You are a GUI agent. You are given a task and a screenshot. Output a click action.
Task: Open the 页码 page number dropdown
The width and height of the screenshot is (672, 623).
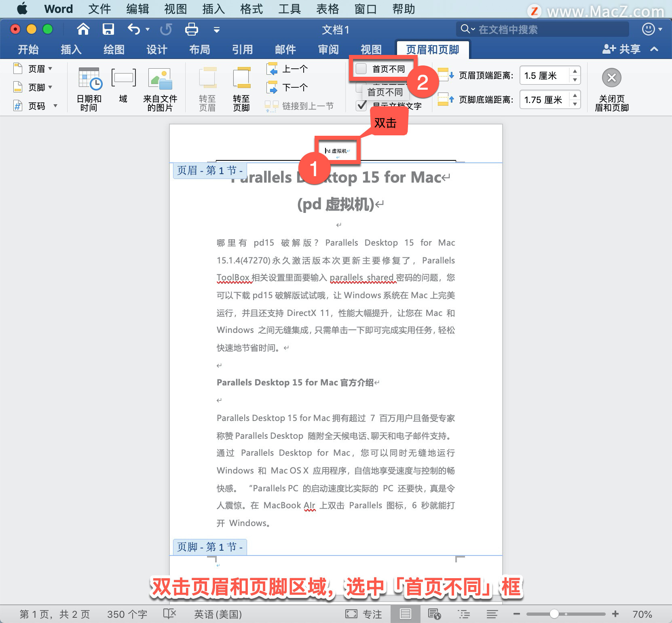35,106
